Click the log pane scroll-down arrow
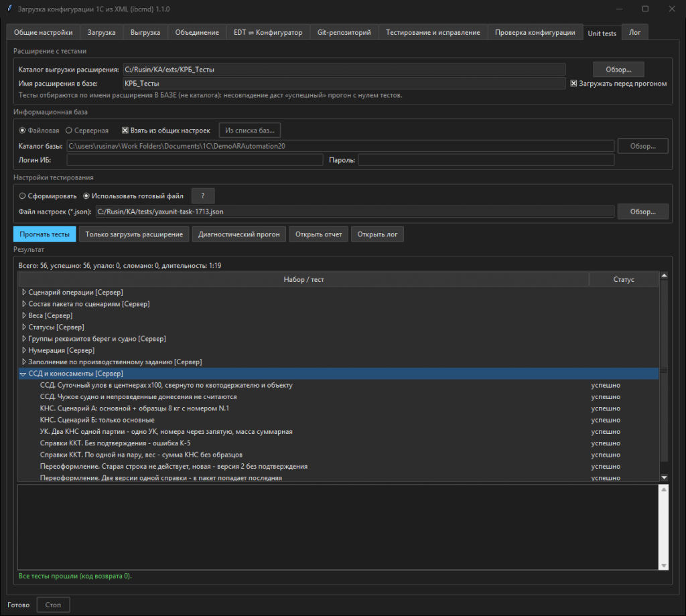 [664, 566]
